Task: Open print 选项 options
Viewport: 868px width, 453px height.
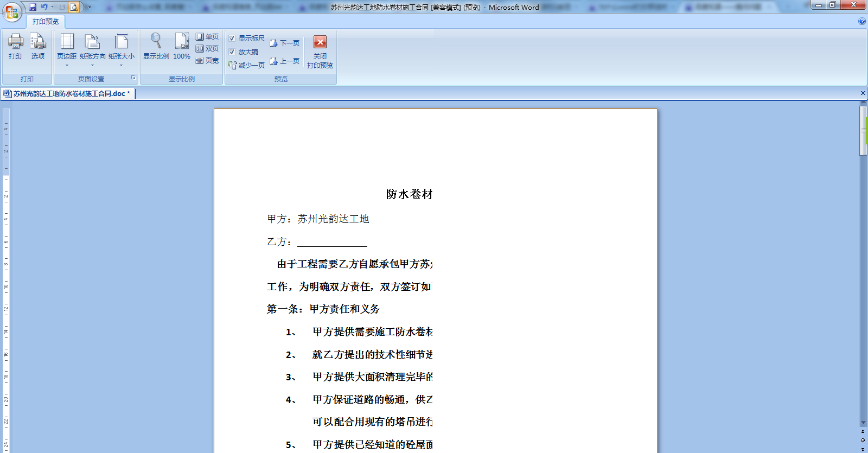Action: point(38,47)
